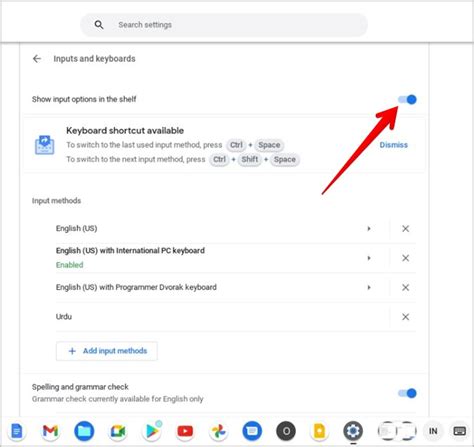Toggle Spelling and grammar check
Viewport: 474px width, 447px height.
coord(407,393)
